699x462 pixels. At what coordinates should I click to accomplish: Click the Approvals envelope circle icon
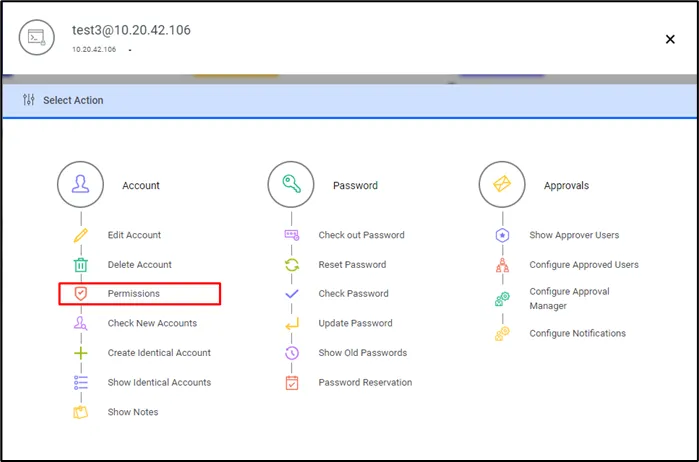[x=502, y=185]
